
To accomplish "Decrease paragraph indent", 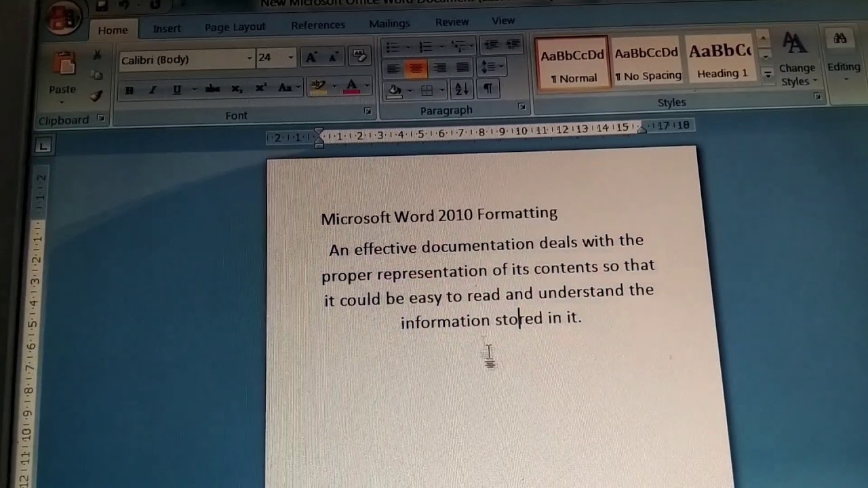I will tap(491, 45).
